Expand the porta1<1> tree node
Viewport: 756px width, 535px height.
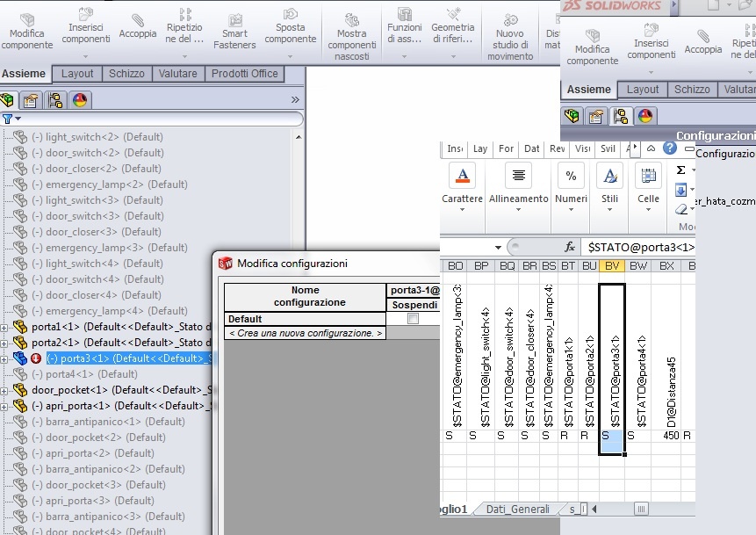(x=4, y=328)
